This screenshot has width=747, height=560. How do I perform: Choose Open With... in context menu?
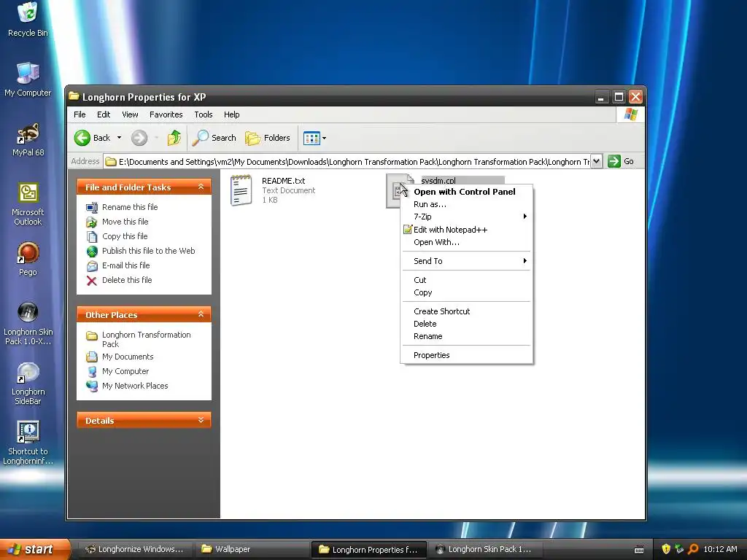[467, 242]
